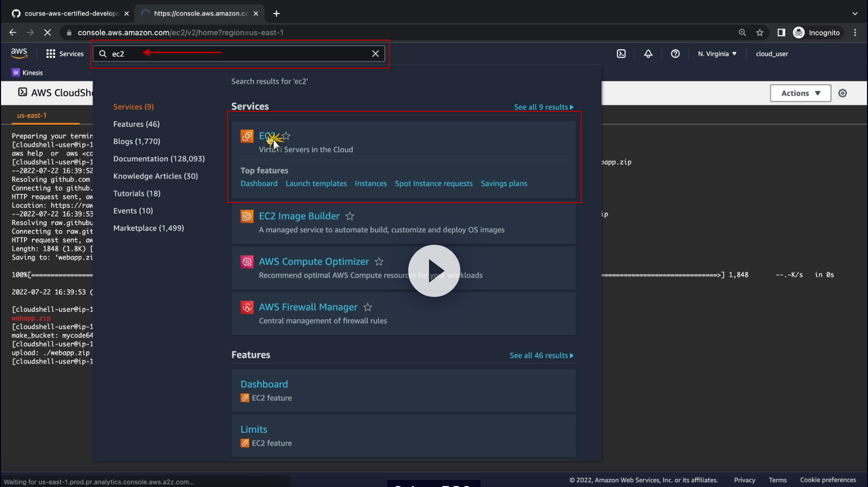This screenshot has width=868, height=487.
Task: Expand the N. Virginia region dropdown
Action: (717, 54)
